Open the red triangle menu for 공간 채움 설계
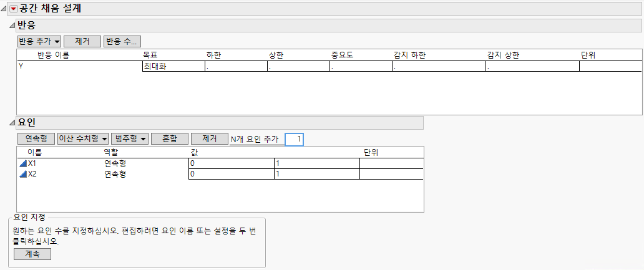644x270 pixels. point(13,9)
